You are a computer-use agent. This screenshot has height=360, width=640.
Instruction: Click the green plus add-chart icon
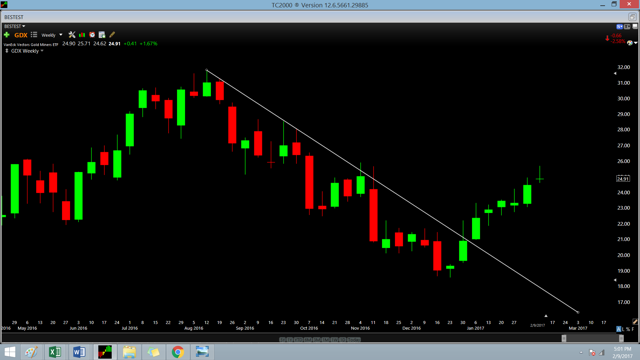7,35
